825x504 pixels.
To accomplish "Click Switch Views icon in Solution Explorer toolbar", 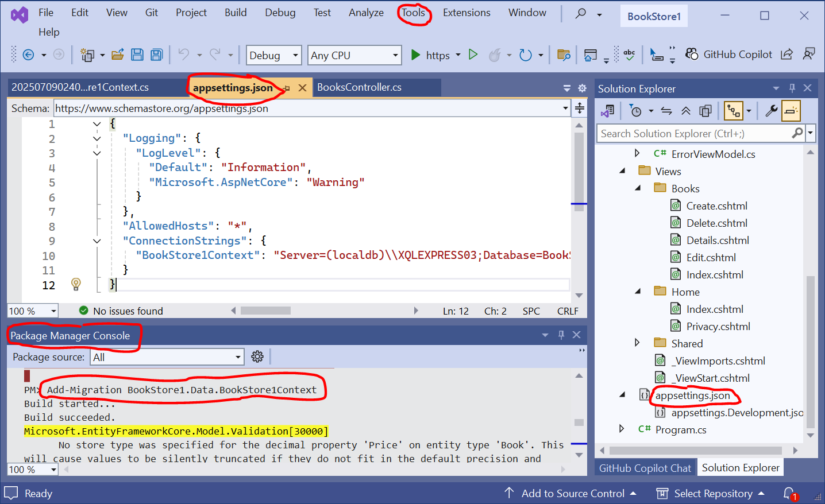I will coord(607,111).
